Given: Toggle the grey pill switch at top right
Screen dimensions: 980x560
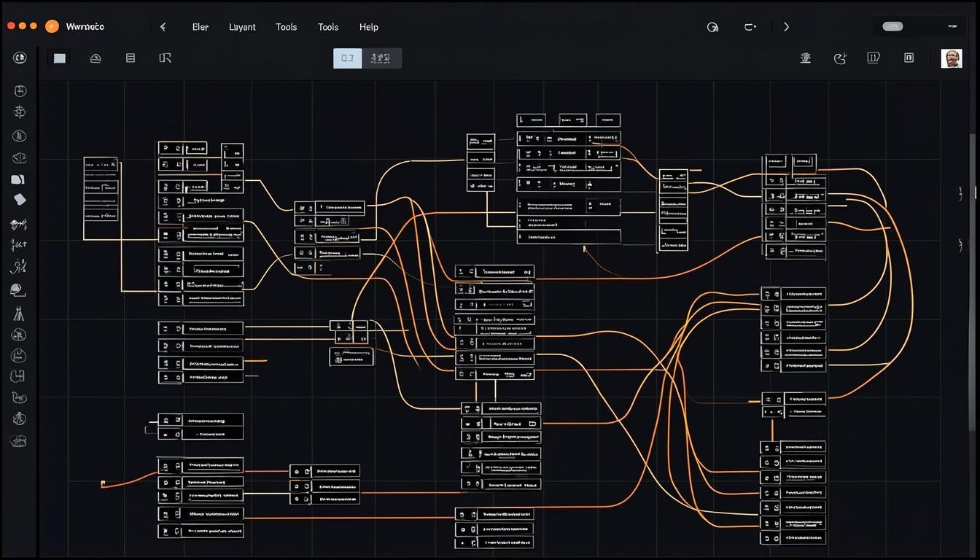Looking at the screenshot, I should click(x=893, y=26).
